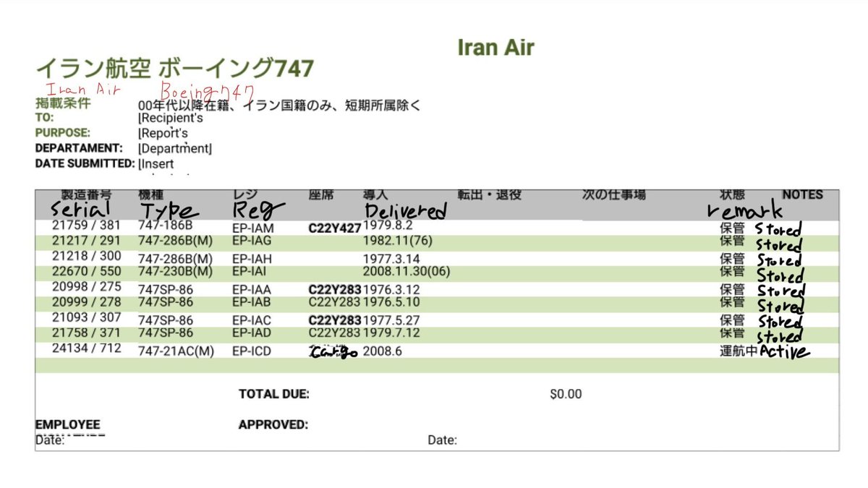Click registration EP-ICD
The image size is (868, 488).
[x=252, y=353]
